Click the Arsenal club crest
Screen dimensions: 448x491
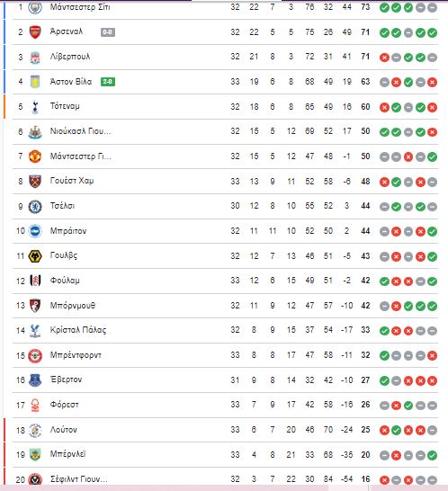tap(35, 32)
